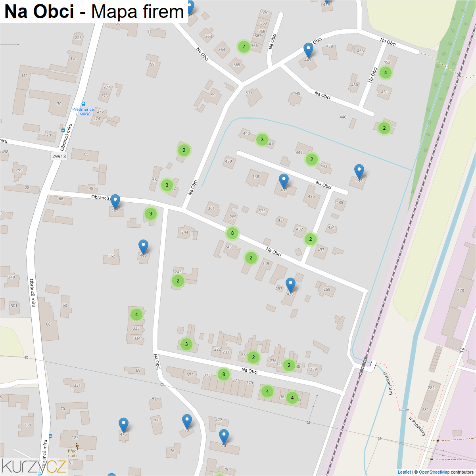Click the road number 29913 label

[59, 156]
